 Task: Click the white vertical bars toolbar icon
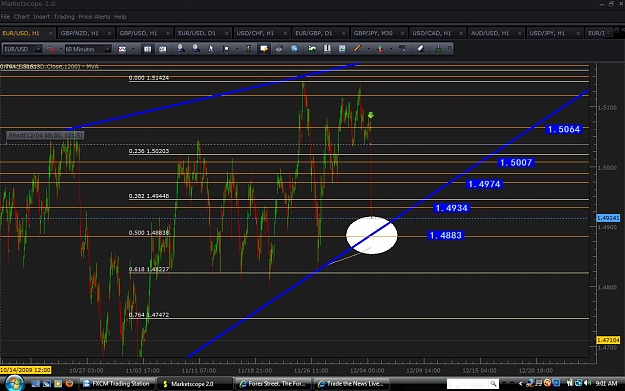327,49
